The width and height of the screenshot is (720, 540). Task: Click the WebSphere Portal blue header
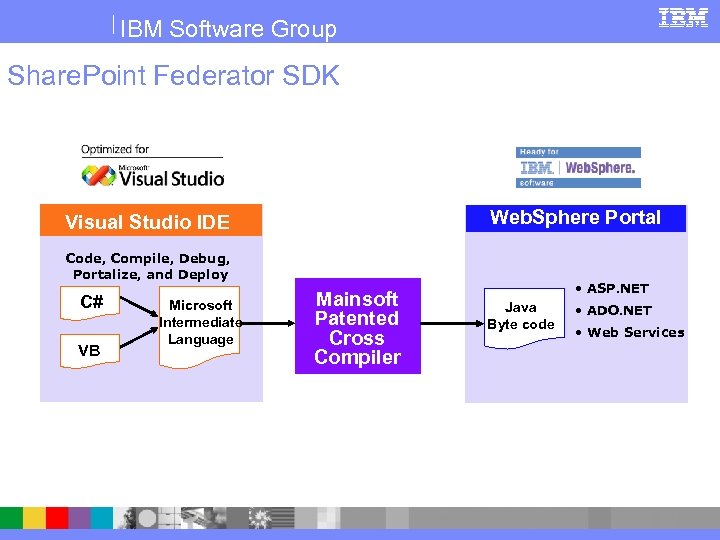coord(576,218)
